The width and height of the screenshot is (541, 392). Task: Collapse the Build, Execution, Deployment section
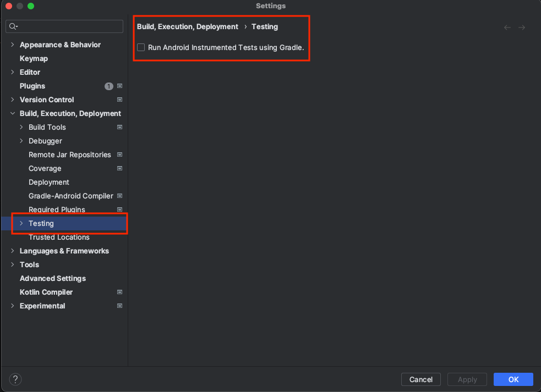12,113
